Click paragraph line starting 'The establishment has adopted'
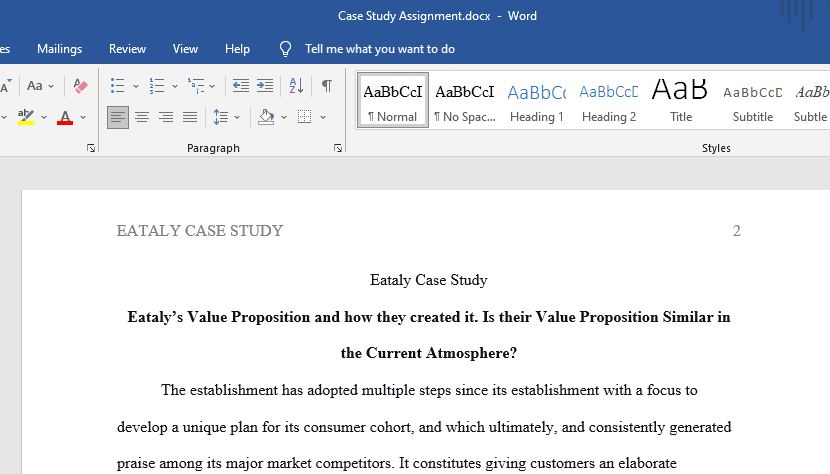Image resolution: width=830 pixels, height=474 pixels. pyautogui.click(x=429, y=390)
